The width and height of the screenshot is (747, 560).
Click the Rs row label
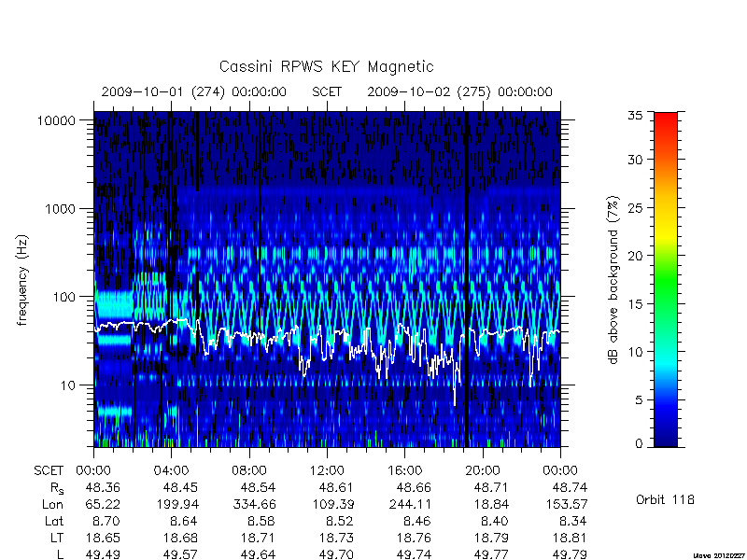pos(57,488)
